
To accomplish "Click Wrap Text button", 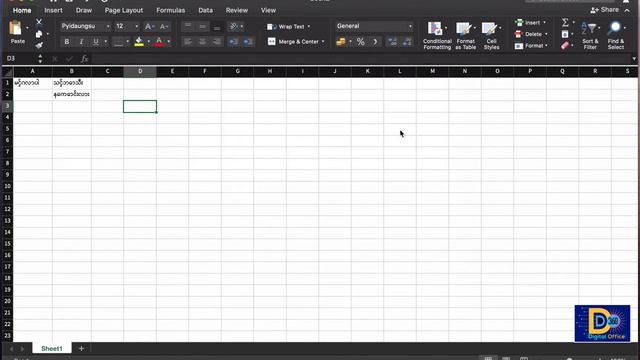I will (x=288, y=27).
